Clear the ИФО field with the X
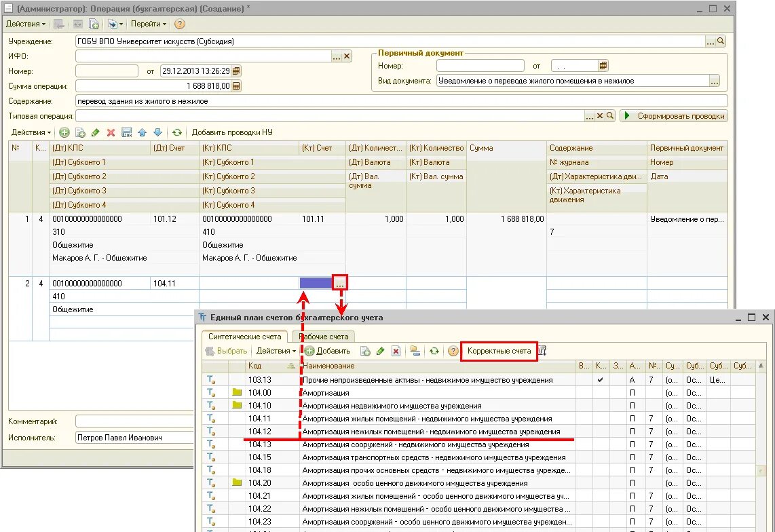The image size is (775, 532). (347, 56)
